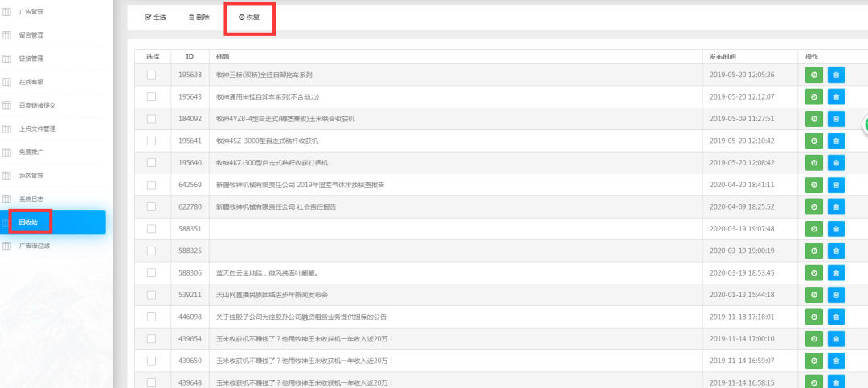The width and height of the screenshot is (868, 388).
Task: Click the 删除 button in top toolbar
Action: 199,17
